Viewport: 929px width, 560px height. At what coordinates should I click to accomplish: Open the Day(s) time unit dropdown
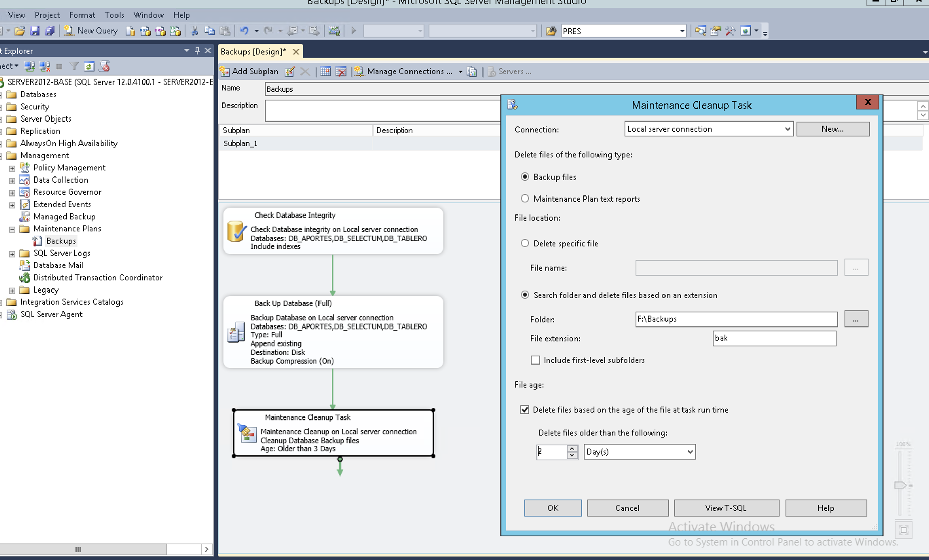pyautogui.click(x=690, y=451)
